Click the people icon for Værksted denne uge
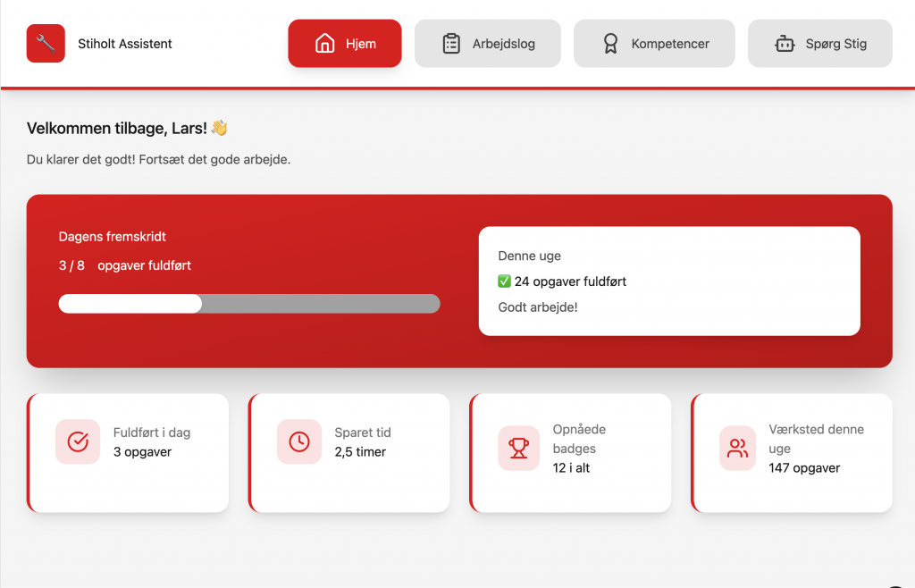The height and width of the screenshot is (588, 915). point(738,448)
